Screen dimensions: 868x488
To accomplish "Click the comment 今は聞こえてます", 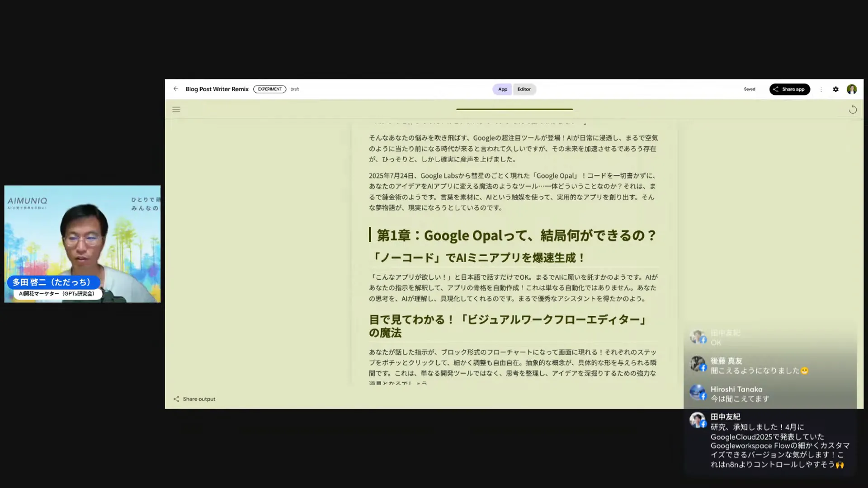I will pos(740,399).
